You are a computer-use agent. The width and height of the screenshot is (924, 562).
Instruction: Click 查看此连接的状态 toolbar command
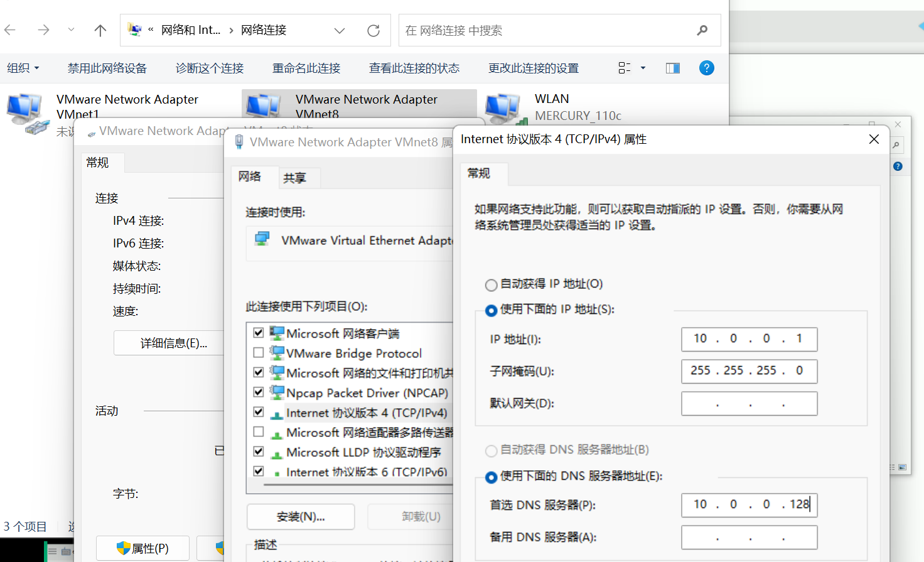[414, 68]
